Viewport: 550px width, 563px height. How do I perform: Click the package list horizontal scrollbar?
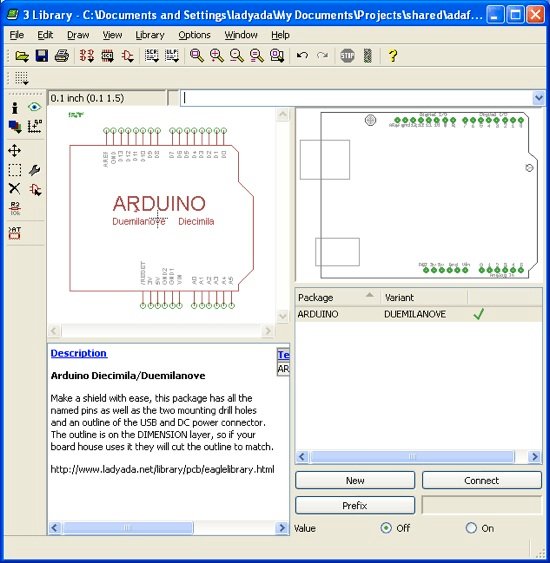click(418, 457)
